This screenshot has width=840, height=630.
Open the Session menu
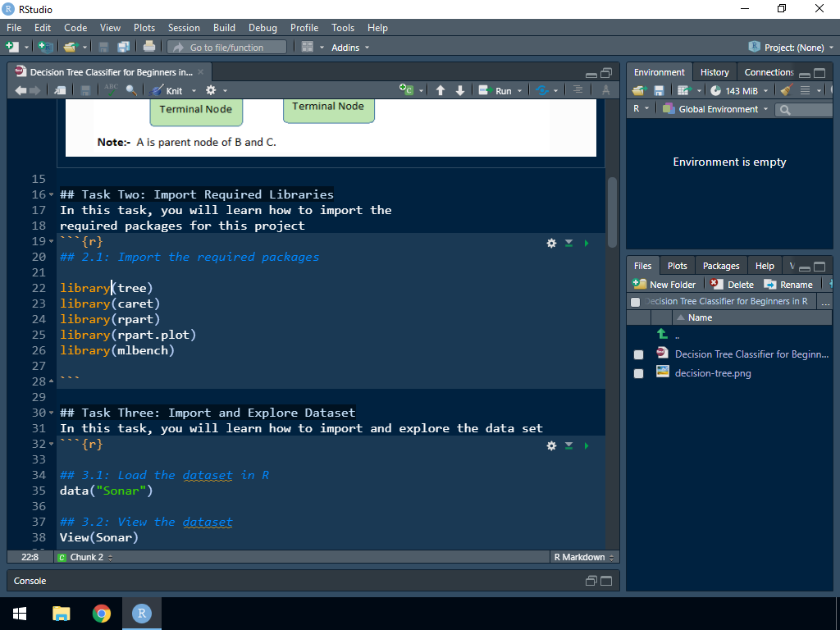(184, 28)
